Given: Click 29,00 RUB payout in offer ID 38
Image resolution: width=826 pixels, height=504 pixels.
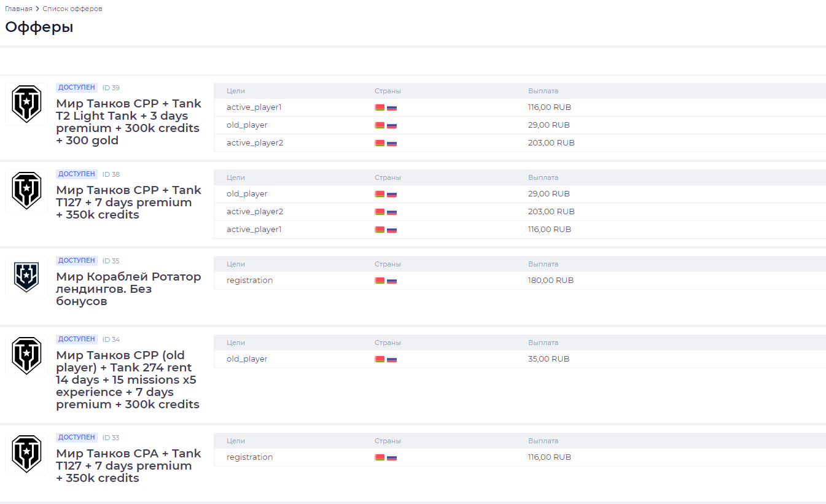Looking at the screenshot, I should [549, 194].
